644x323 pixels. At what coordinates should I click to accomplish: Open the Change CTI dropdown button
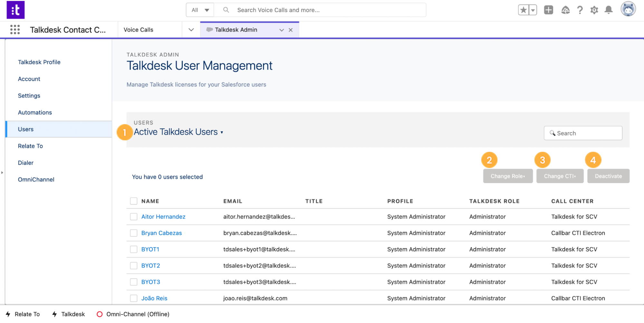pos(560,176)
